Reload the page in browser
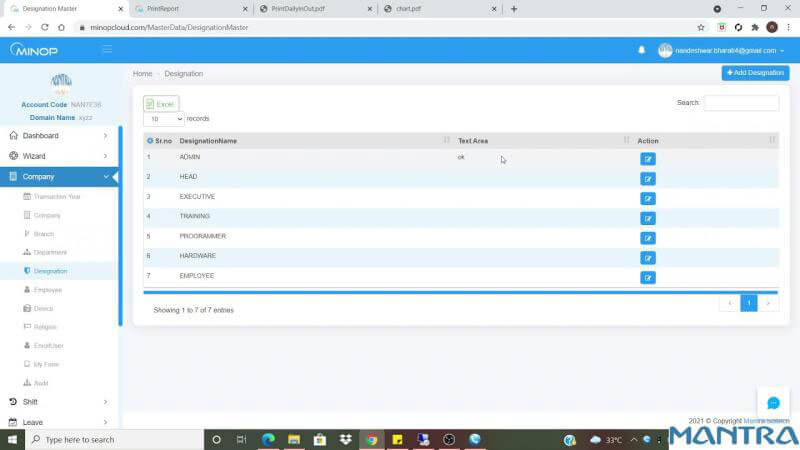 [46, 27]
